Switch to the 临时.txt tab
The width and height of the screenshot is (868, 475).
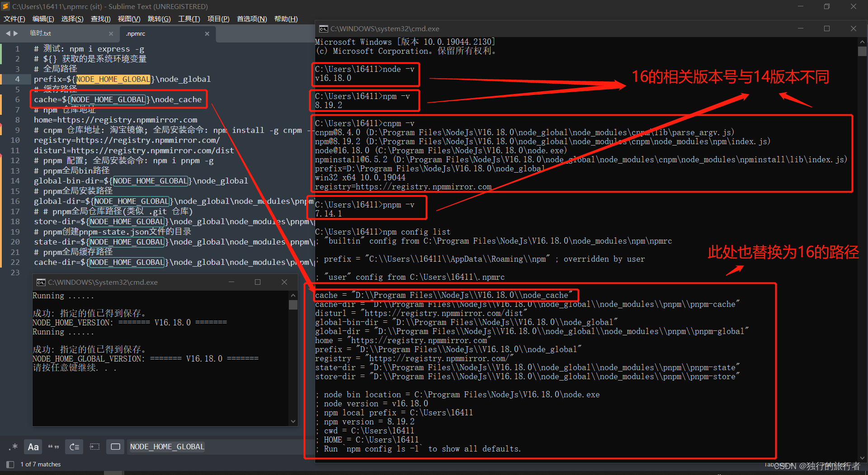point(41,33)
